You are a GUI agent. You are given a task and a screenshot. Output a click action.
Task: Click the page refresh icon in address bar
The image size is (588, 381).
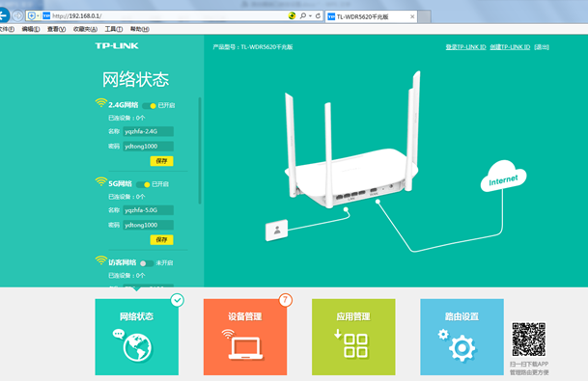[318, 15]
